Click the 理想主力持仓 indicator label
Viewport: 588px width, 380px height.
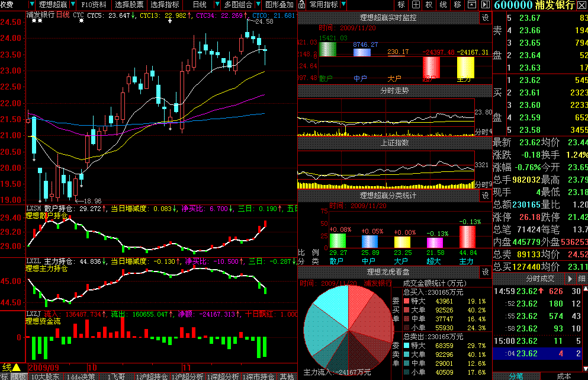46,269
